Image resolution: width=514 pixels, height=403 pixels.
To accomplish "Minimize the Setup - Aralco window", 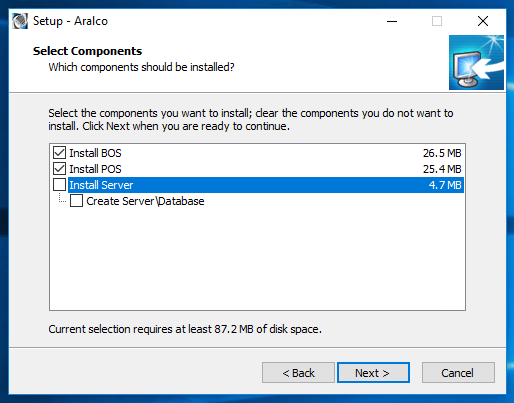I will coord(392,21).
